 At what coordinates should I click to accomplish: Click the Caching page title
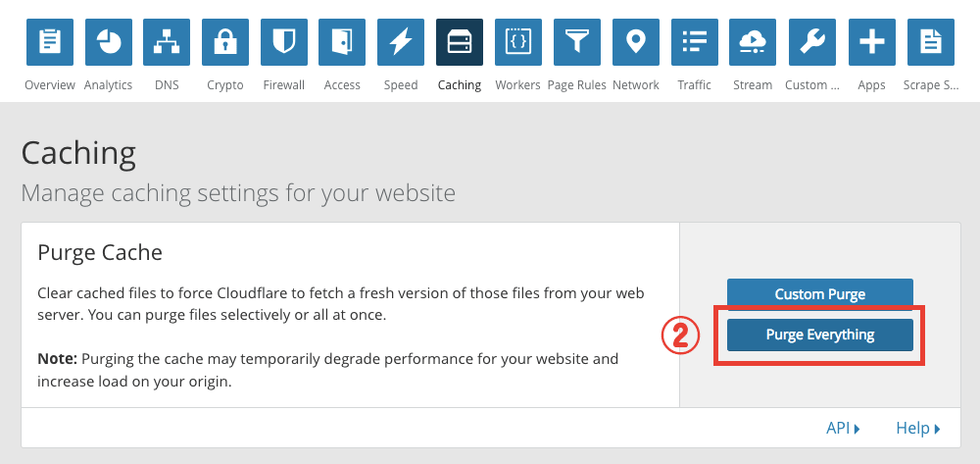coord(78,154)
